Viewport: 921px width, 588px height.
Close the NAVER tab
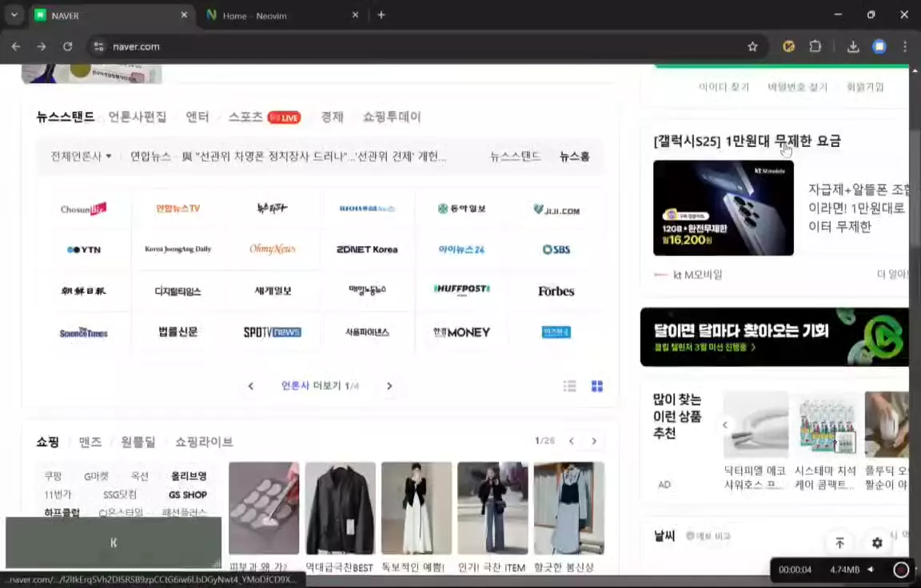[184, 15]
